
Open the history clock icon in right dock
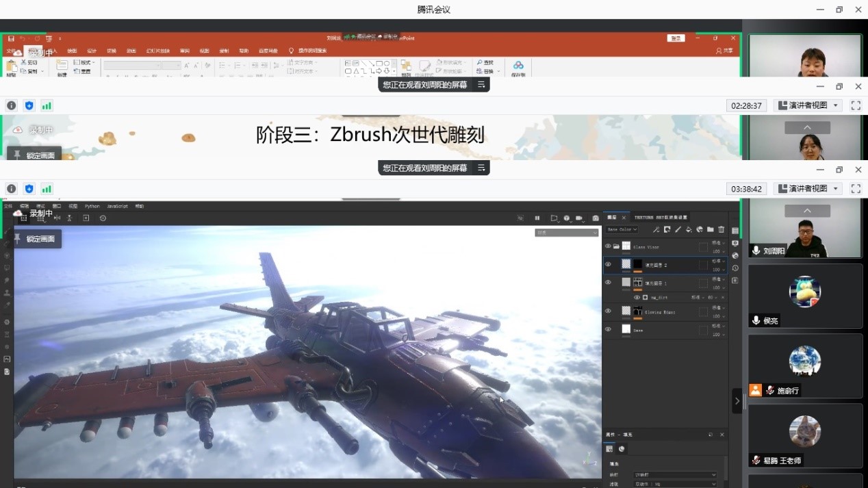735,268
